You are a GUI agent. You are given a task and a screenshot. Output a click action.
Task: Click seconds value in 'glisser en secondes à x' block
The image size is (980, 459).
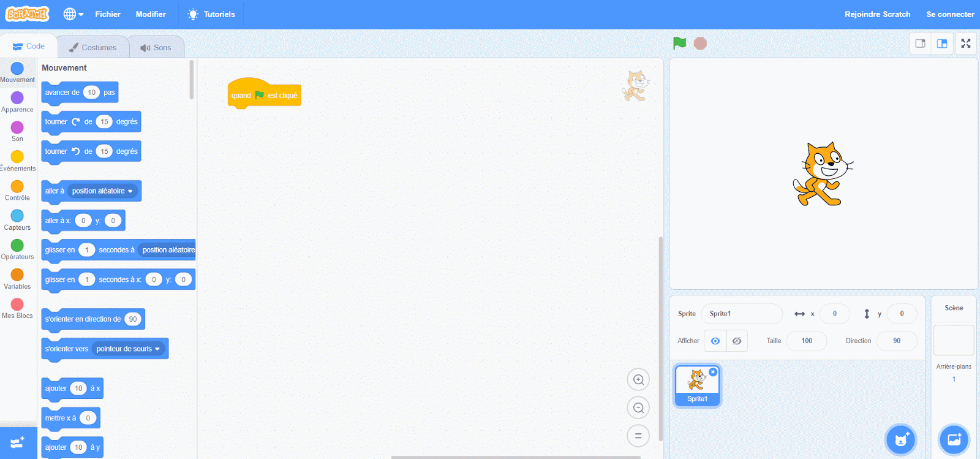click(x=86, y=279)
